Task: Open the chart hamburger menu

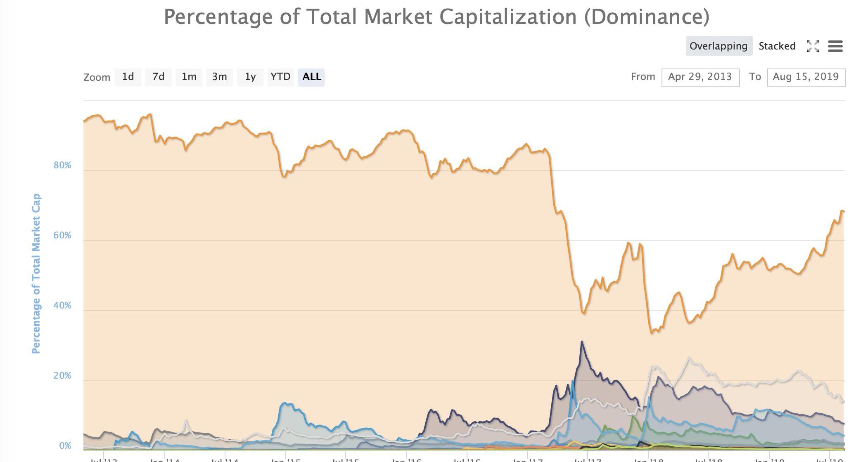Action: (835, 46)
